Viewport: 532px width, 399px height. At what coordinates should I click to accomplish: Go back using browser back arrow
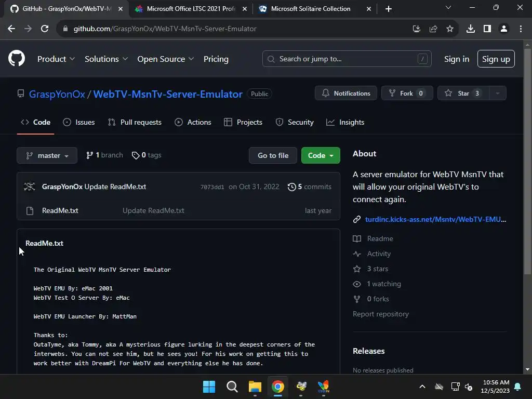tap(11, 29)
